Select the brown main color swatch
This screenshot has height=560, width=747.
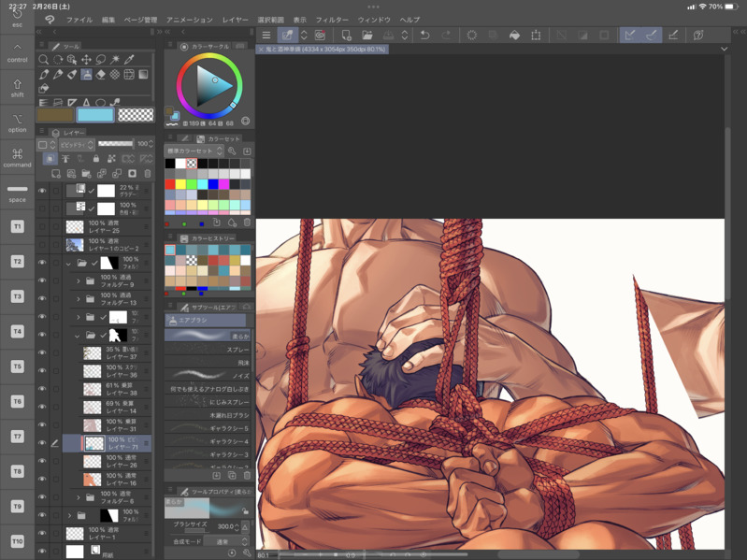[55, 115]
